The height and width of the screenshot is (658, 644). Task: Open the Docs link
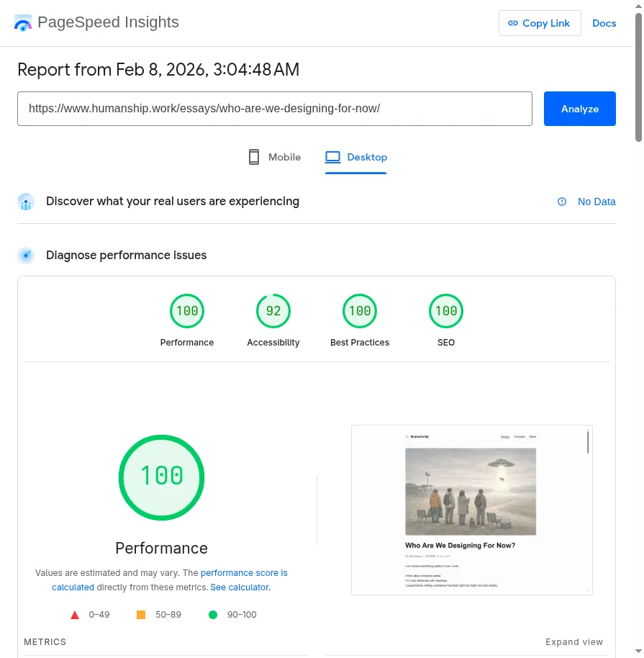604,23
